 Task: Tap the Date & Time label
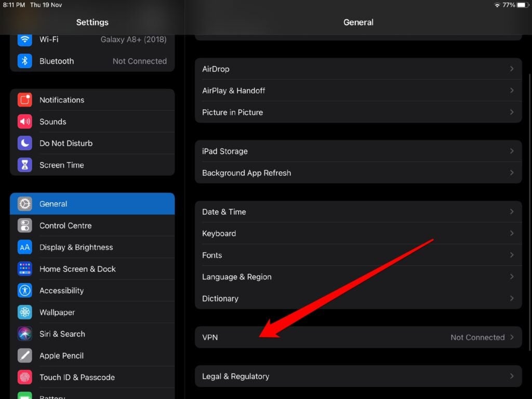tap(224, 212)
